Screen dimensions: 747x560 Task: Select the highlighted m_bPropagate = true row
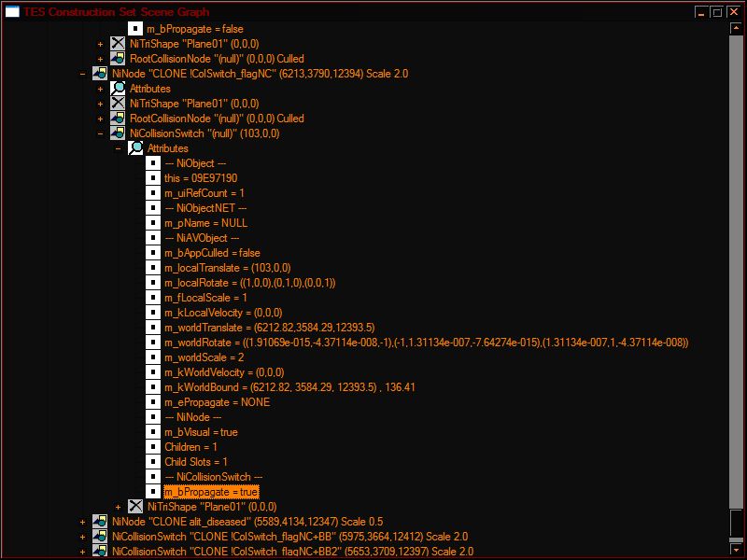211,492
